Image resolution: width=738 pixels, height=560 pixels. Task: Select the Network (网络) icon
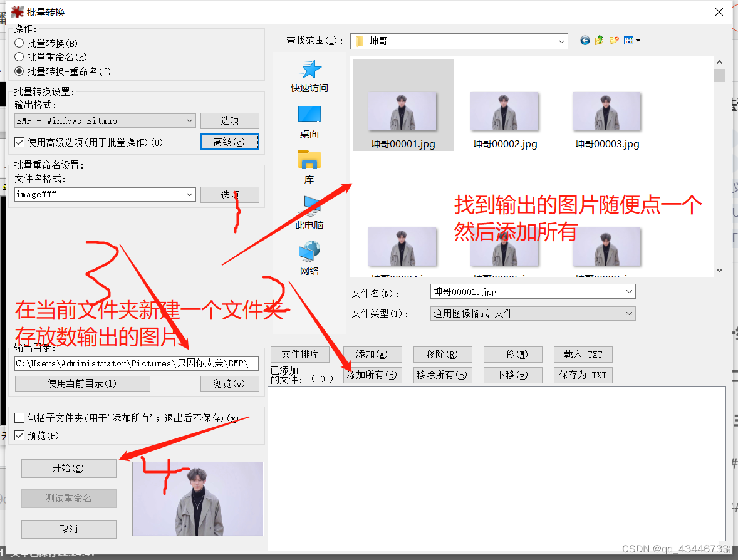[x=309, y=251]
